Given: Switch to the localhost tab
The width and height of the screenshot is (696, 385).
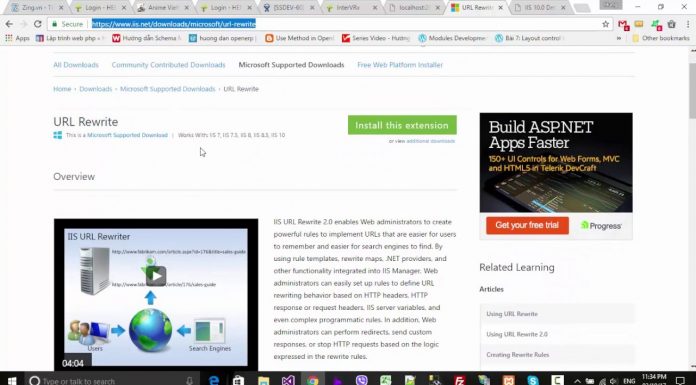Looking at the screenshot, I should coord(414,8).
